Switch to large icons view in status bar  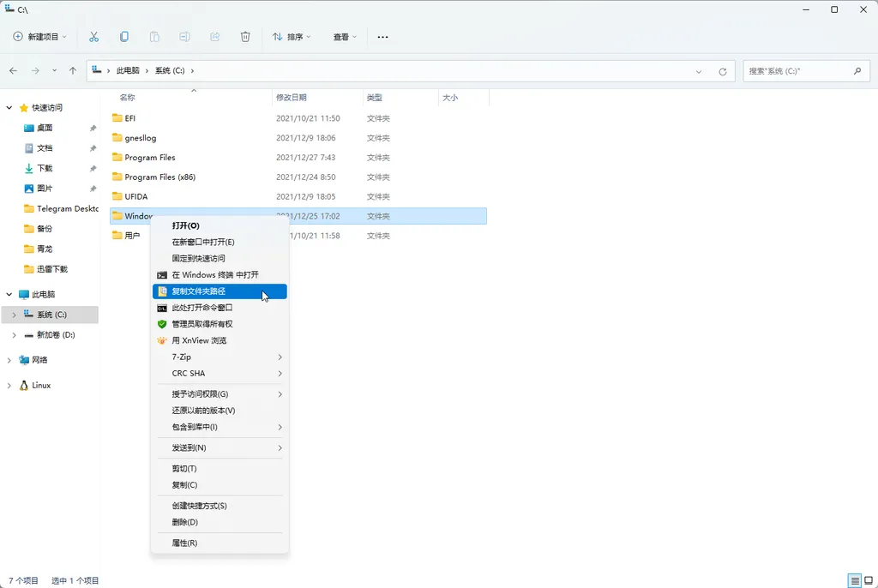coord(869,581)
